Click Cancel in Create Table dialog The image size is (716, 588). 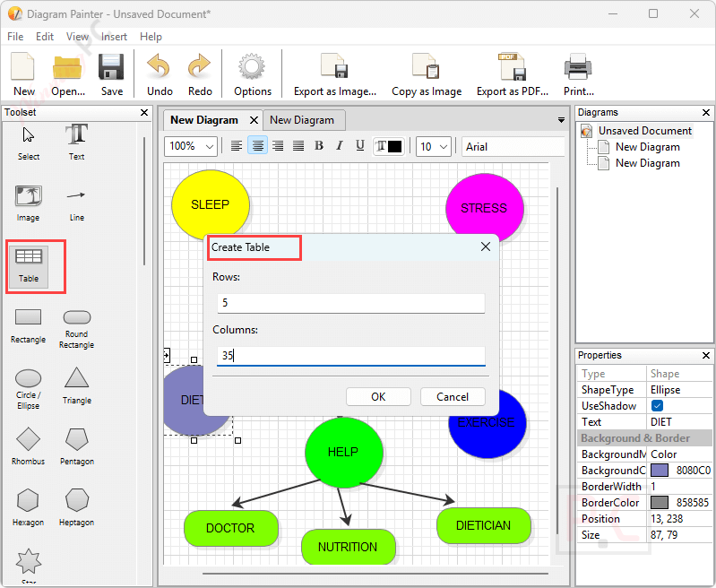[x=453, y=396]
